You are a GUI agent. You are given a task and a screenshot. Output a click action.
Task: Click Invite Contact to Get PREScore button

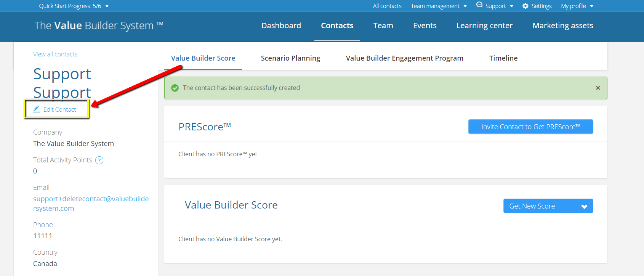[530, 127]
